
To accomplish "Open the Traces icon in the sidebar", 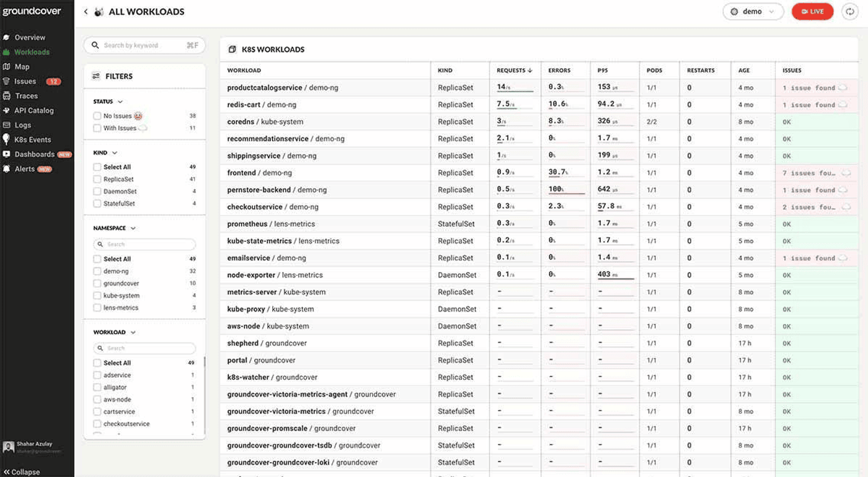I will 6,96.
